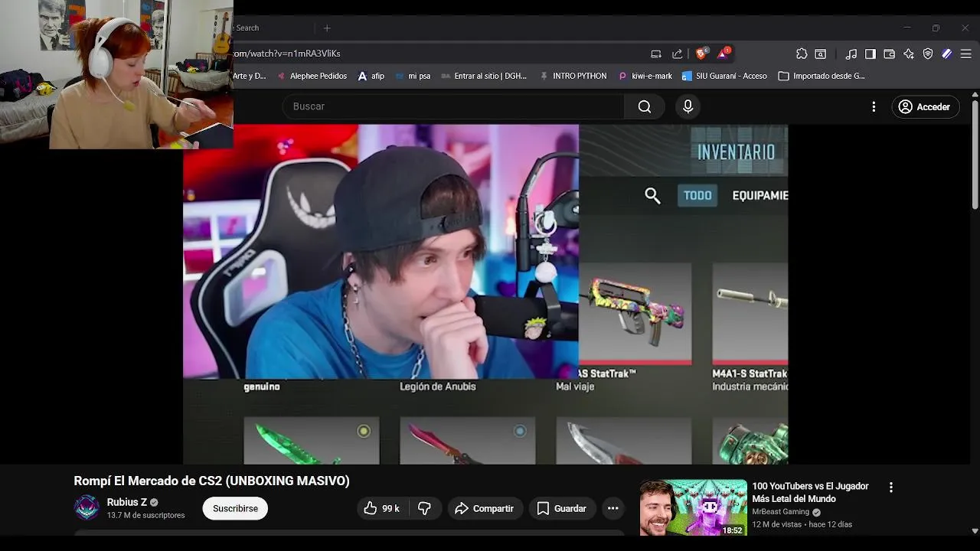
Task: Click the VPN shield icon
Action: (x=928, y=54)
